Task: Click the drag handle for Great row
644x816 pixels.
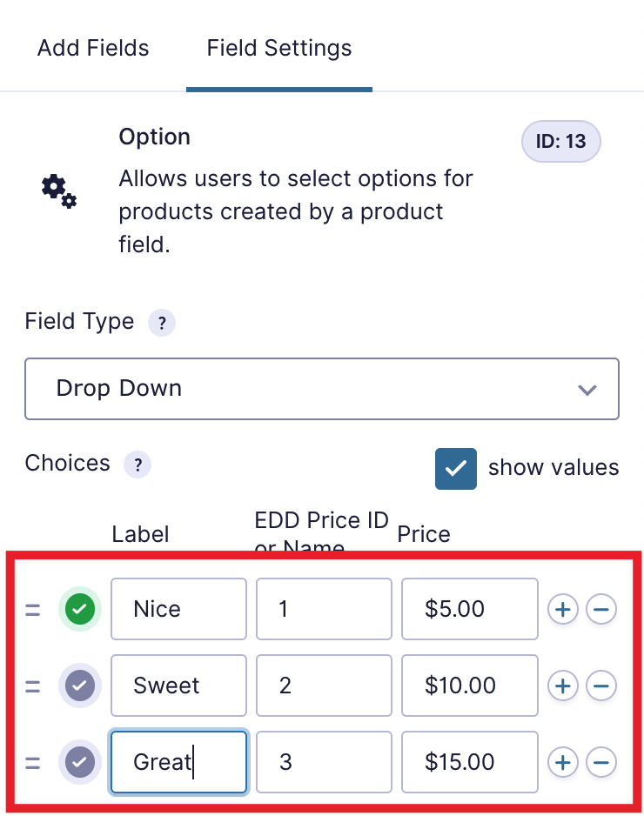Action: tap(33, 763)
